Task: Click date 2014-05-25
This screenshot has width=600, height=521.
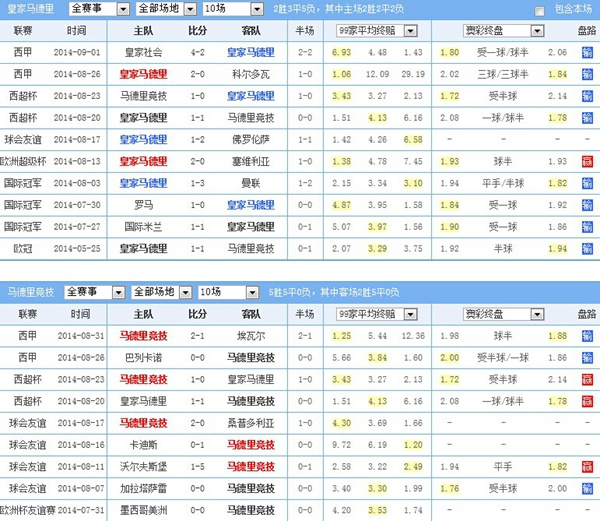Action: point(77,249)
